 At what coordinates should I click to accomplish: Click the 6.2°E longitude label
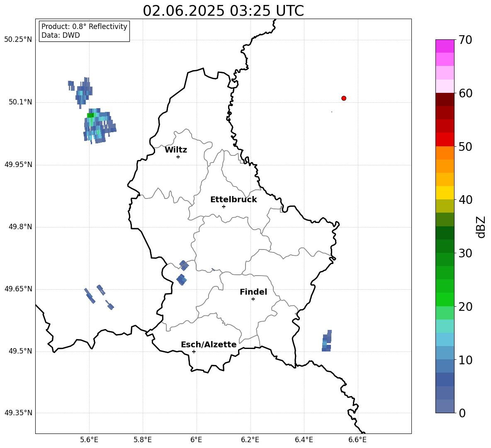(250, 440)
